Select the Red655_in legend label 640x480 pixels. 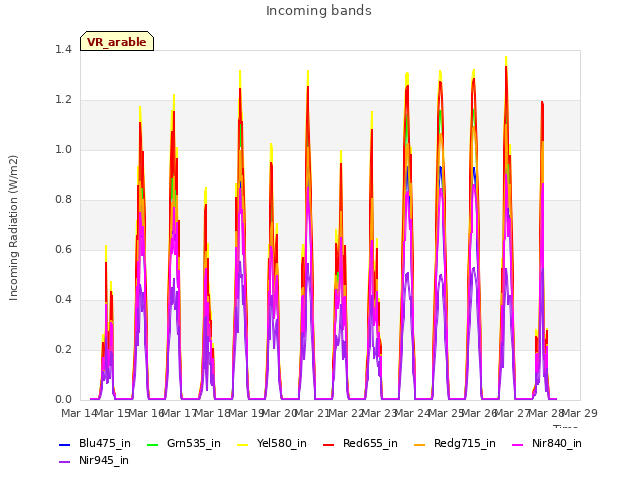[x=370, y=444]
